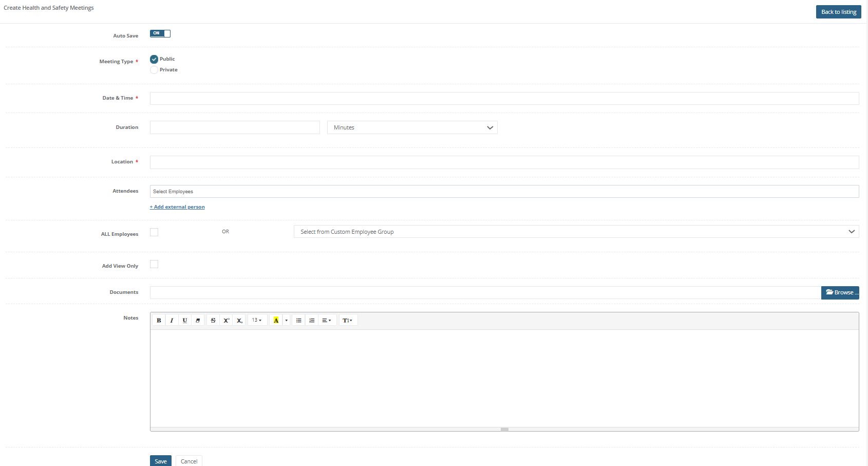Click the Documents file path field
This screenshot has height=466, width=868.
tap(485, 292)
